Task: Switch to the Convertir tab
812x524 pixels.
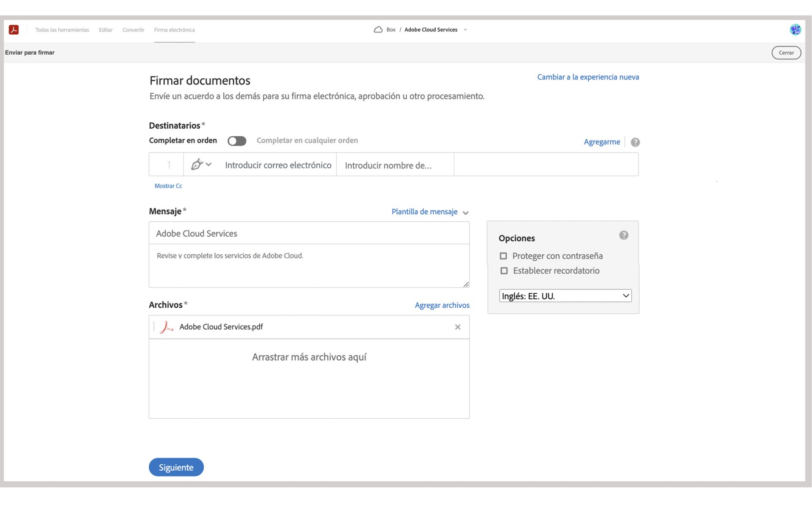Action: [x=133, y=30]
